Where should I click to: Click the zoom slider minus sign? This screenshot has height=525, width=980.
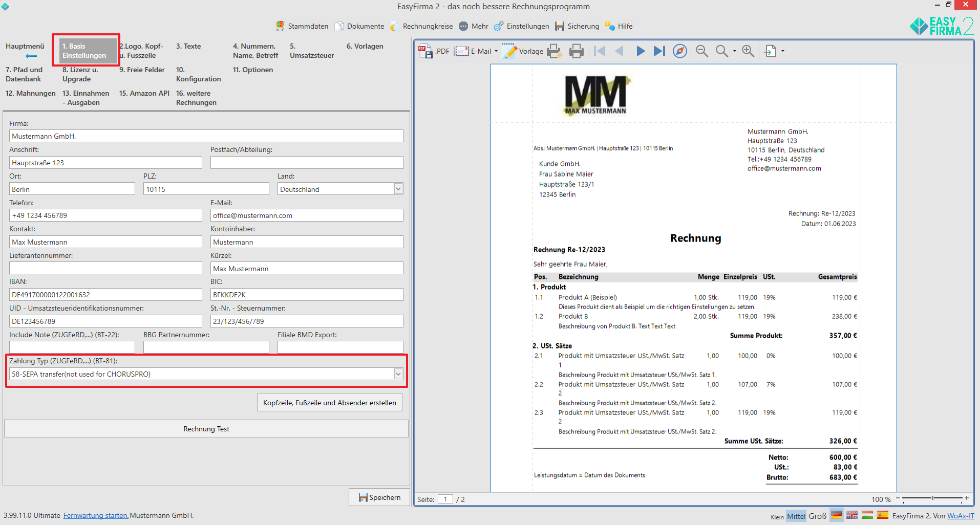(898, 498)
